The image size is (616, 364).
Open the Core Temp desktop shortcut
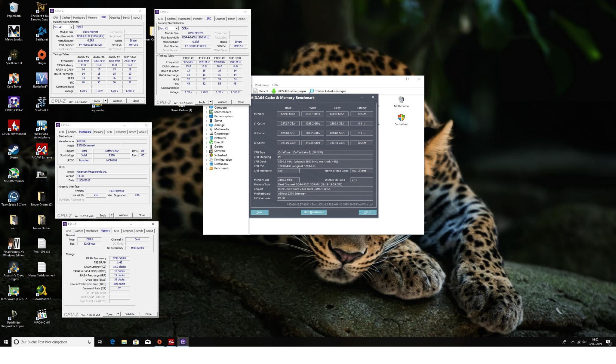14,79
